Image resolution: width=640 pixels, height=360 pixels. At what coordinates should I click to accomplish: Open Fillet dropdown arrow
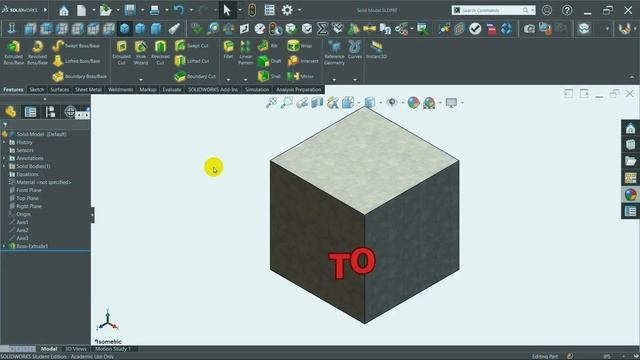click(x=228, y=80)
